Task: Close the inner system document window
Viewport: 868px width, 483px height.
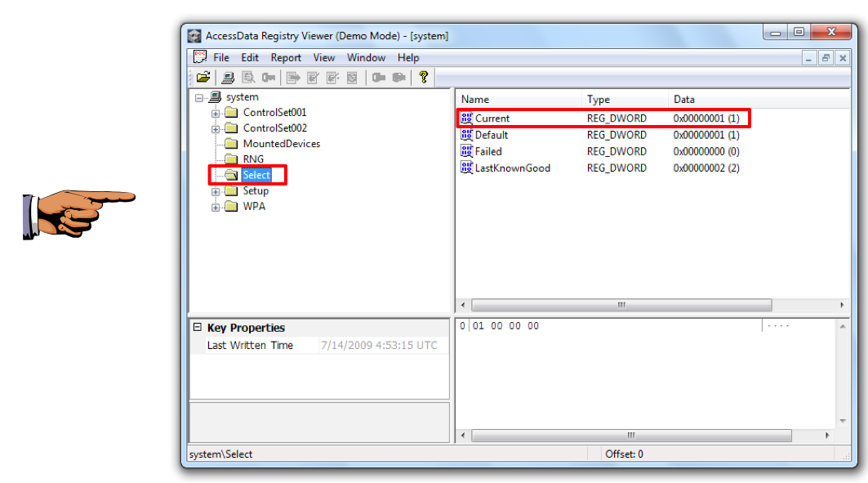Action: click(843, 57)
